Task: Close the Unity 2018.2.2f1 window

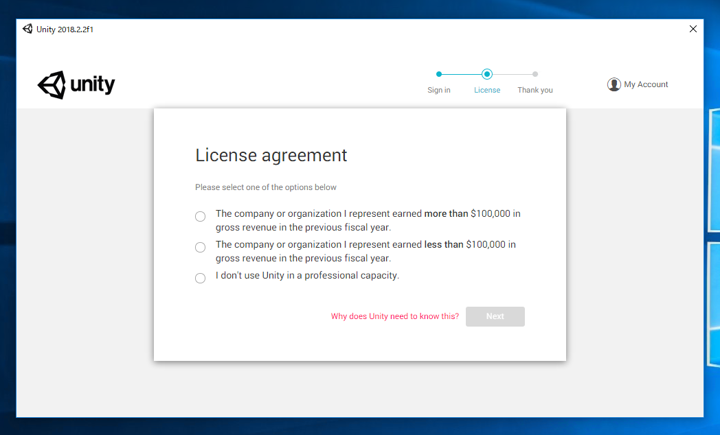Action: click(x=693, y=29)
